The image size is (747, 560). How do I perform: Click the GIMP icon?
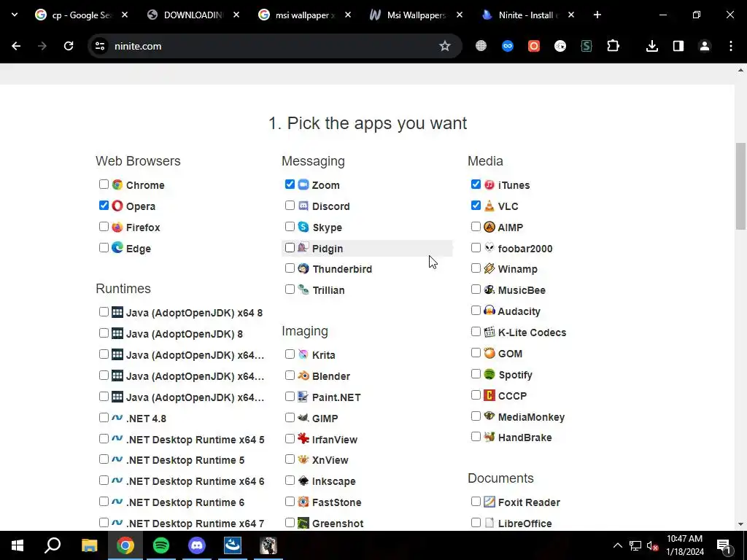[x=303, y=418]
